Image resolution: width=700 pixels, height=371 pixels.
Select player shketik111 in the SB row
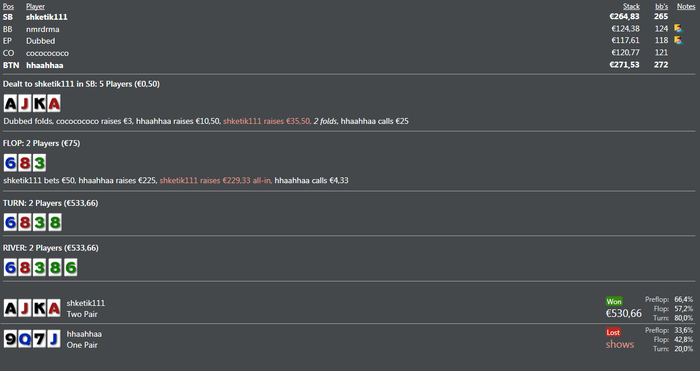click(46, 17)
